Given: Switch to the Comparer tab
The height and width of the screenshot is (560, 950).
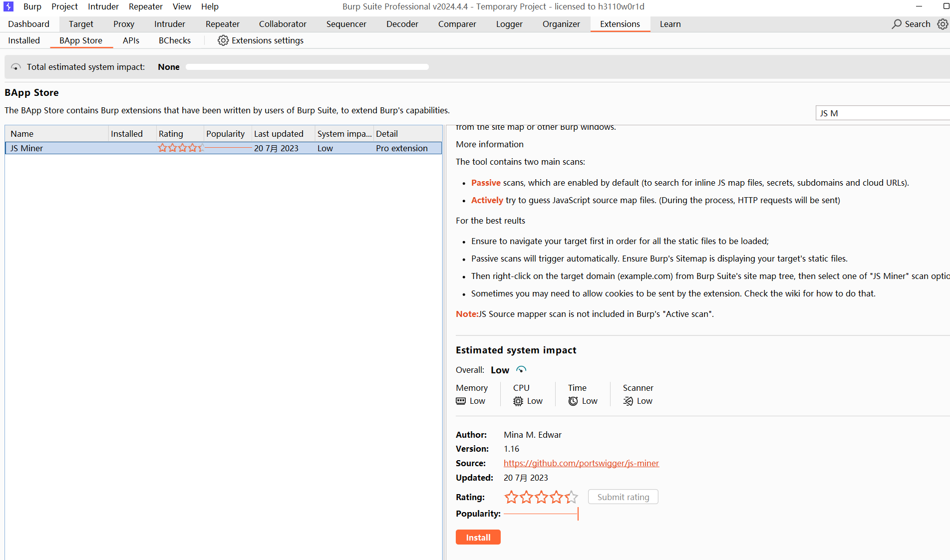Looking at the screenshot, I should tap(457, 24).
